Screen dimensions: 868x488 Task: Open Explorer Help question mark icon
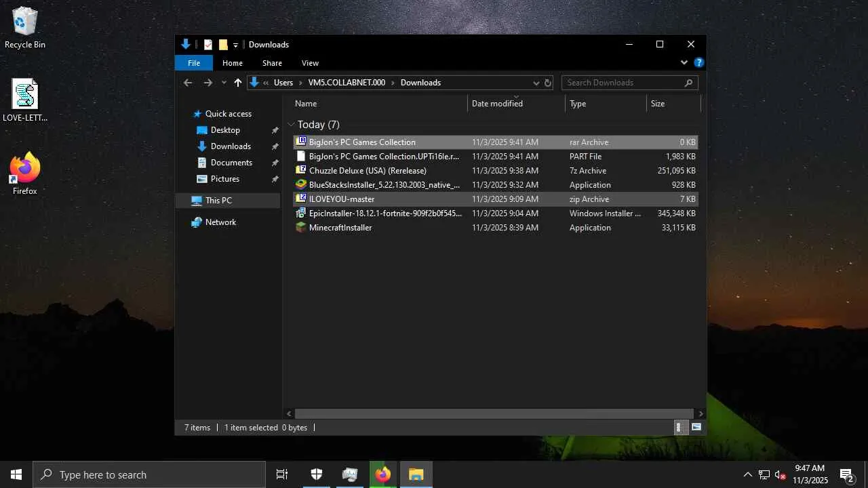point(699,62)
